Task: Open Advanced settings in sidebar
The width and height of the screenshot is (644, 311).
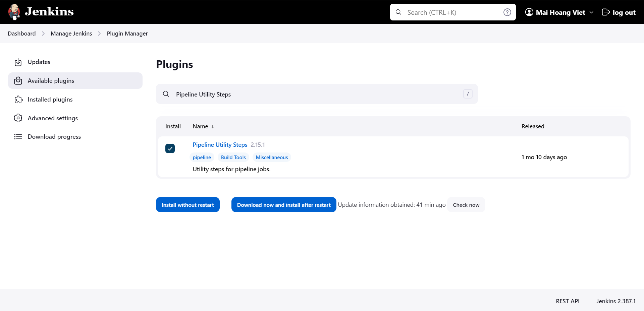Action: 75,118
